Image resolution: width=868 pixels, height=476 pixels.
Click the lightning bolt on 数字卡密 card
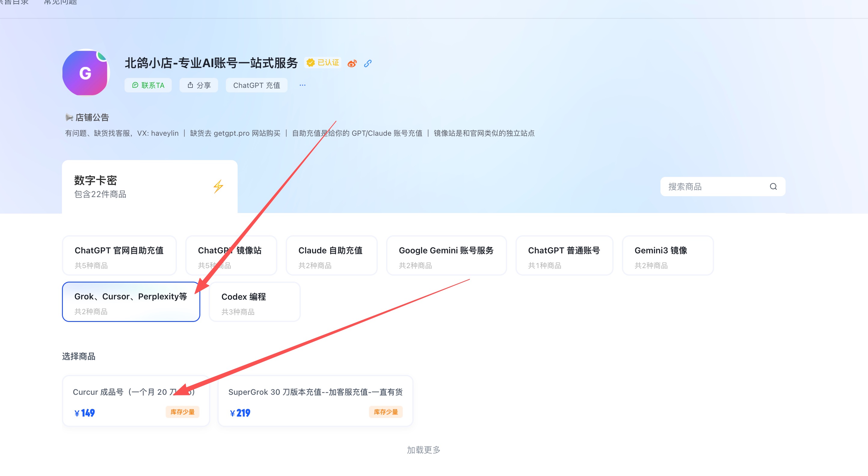(218, 187)
